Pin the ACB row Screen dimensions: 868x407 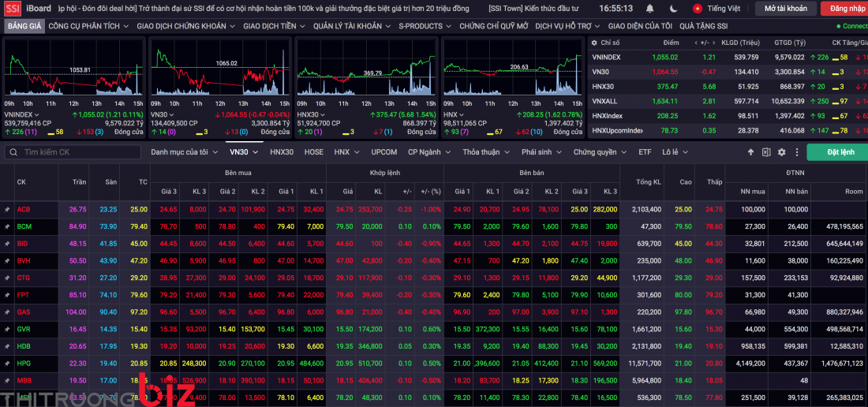[x=7, y=210]
